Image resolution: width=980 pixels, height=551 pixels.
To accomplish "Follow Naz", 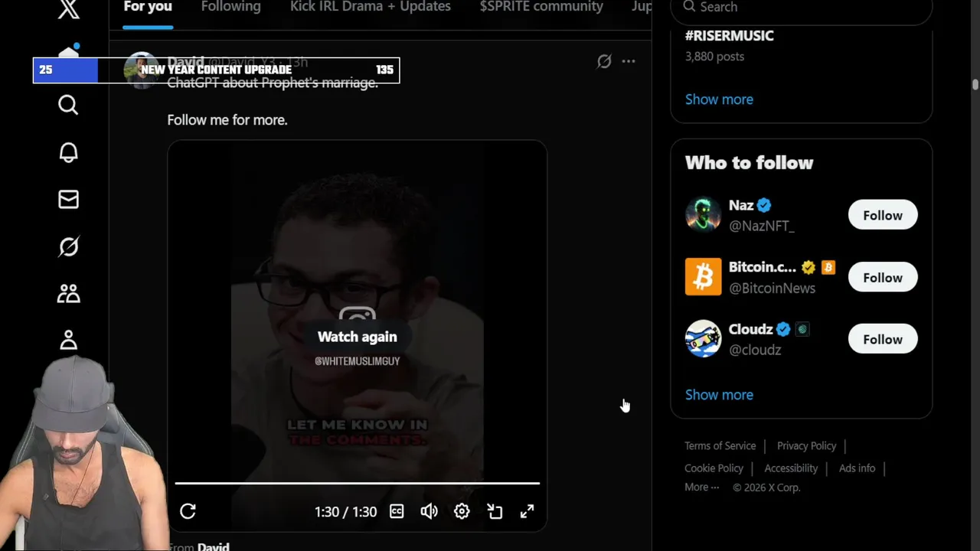I will [883, 216].
